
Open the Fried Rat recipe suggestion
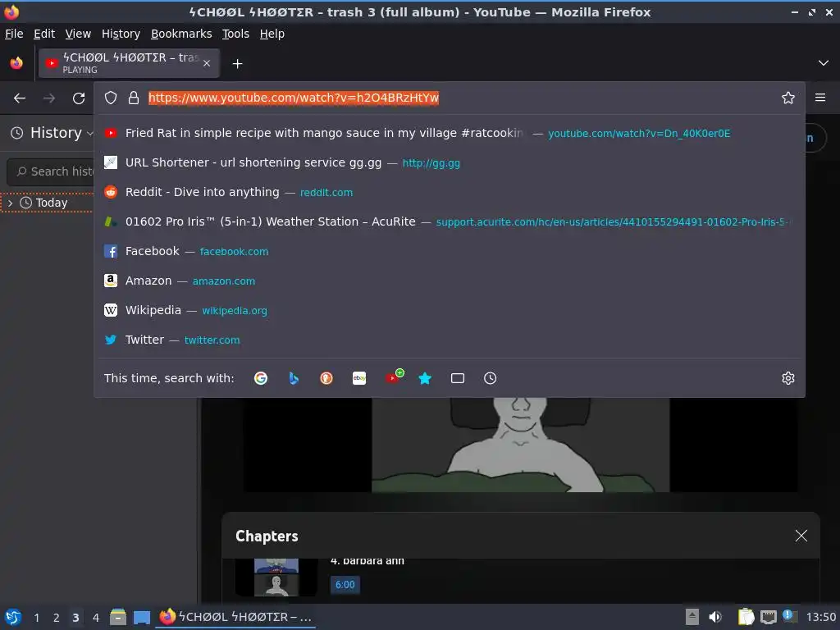point(449,133)
